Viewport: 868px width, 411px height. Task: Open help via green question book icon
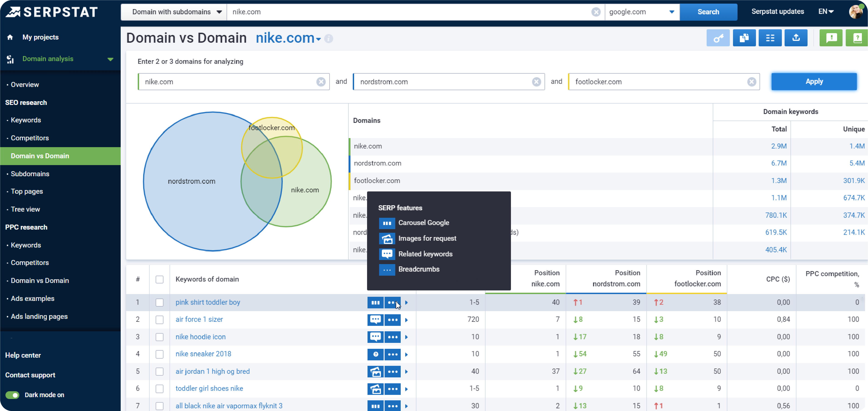856,38
